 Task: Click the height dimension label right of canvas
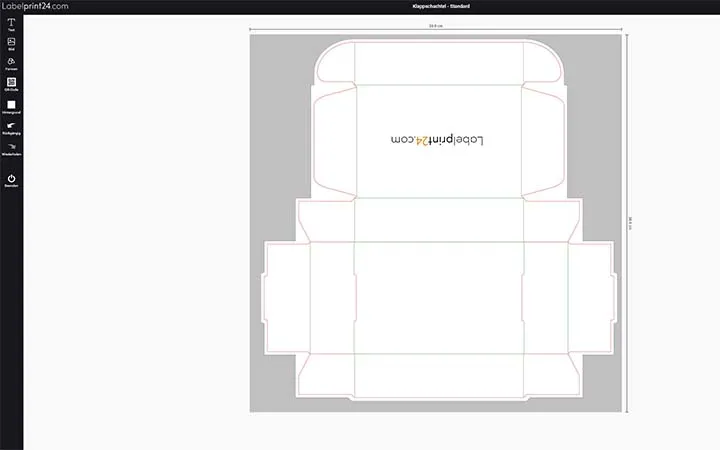[x=630, y=223]
